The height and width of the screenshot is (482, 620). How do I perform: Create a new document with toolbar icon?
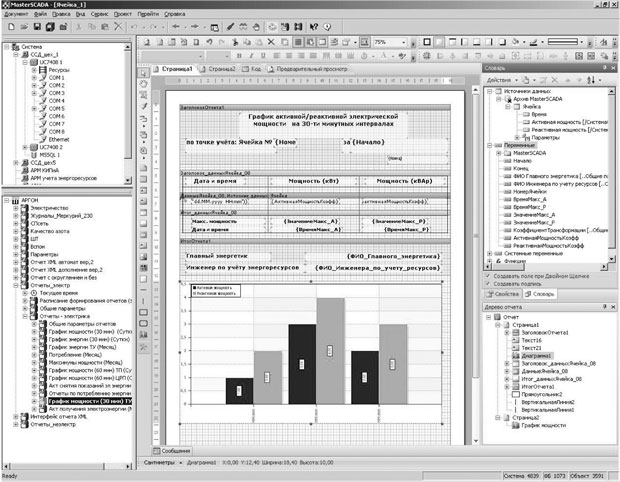11,27
